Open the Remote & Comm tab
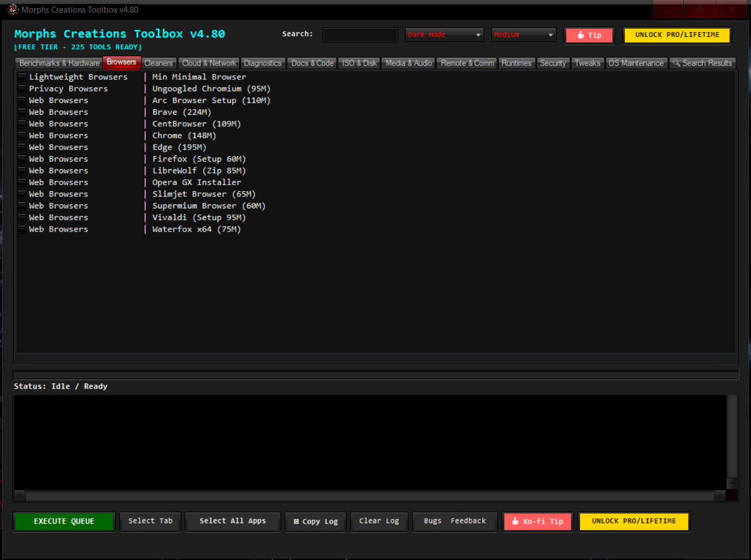This screenshot has width=751, height=560. 467,63
